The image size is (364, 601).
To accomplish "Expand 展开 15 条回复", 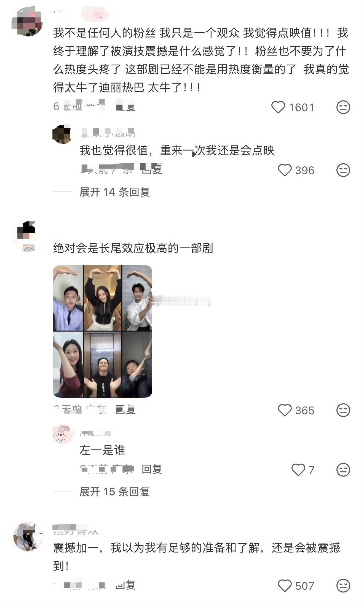I will point(114,491).
